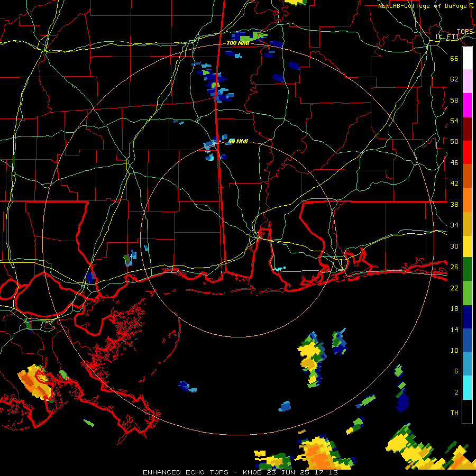Click the TOPS legend title
The image size is (476, 476).
click(465, 32)
